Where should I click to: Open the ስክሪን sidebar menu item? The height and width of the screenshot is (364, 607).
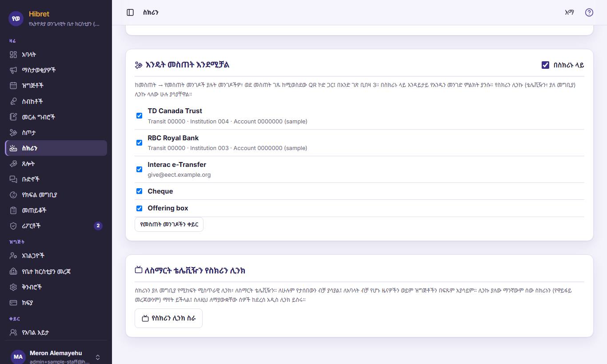coord(56,148)
